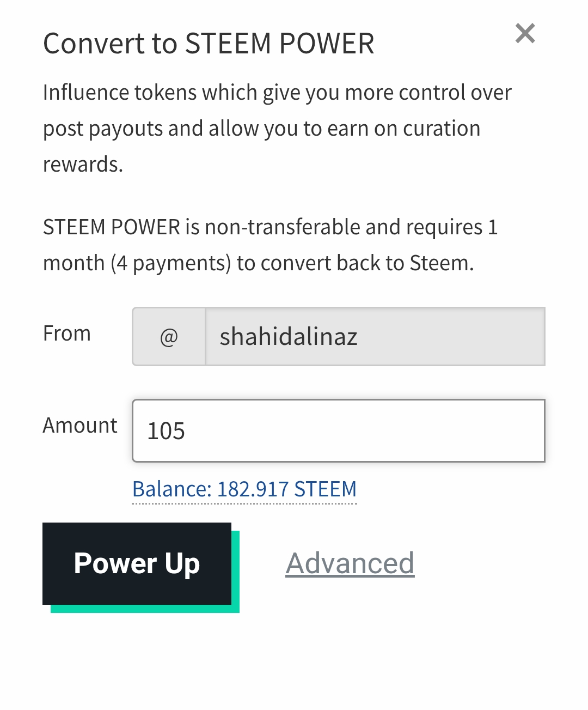Close the Convert to STEEM POWER dialog
Viewport: 588px width, 710px height.
pos(525,33)
